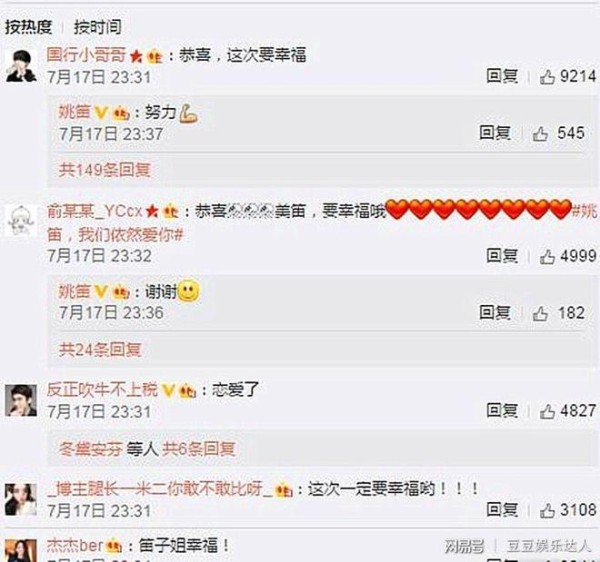Viewport: 600px width, 562px height.
Task: Like 姚笛's reply with 545 likes
Action: point(540,134)
